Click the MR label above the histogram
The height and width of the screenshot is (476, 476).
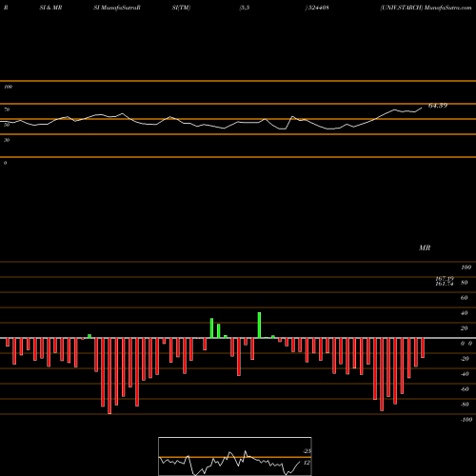pyautogui.click(x=425, y=248)
